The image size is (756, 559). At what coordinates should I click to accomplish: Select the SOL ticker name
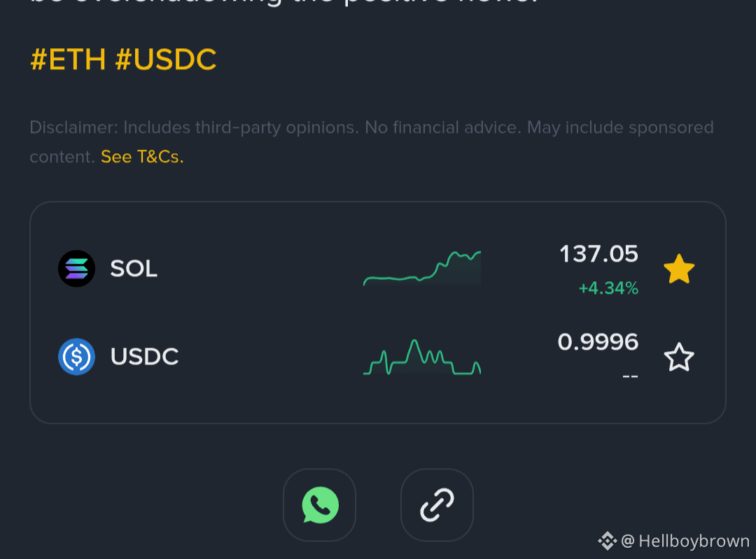[x=134, y=269]
